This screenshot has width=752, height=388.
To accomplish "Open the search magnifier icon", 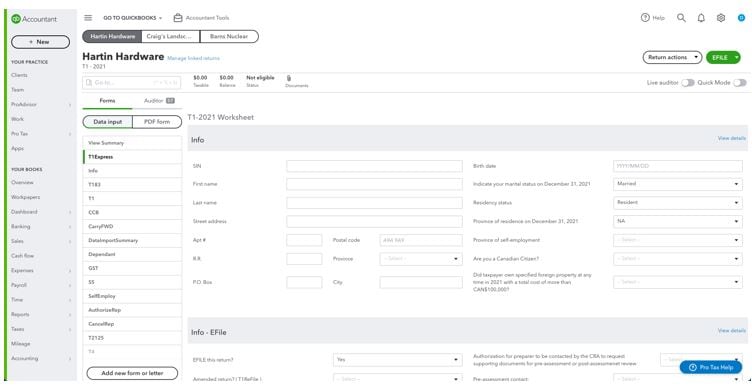I will [681, 18].
